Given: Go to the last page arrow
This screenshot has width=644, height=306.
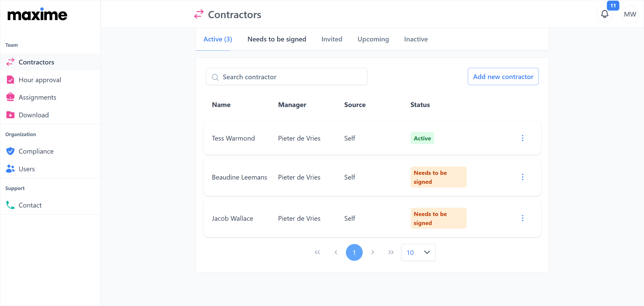Looking at the screenshot, I should tap(391, 252).
